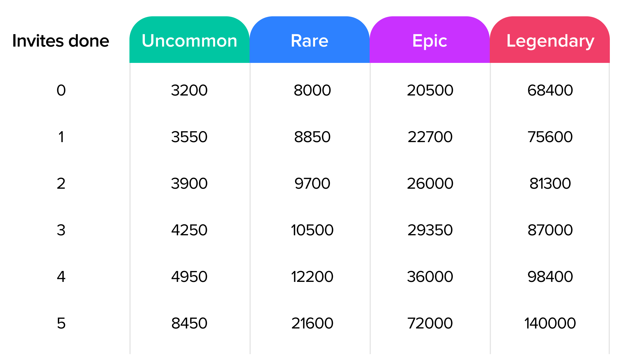Click the invites row label 0

[61, 90]
